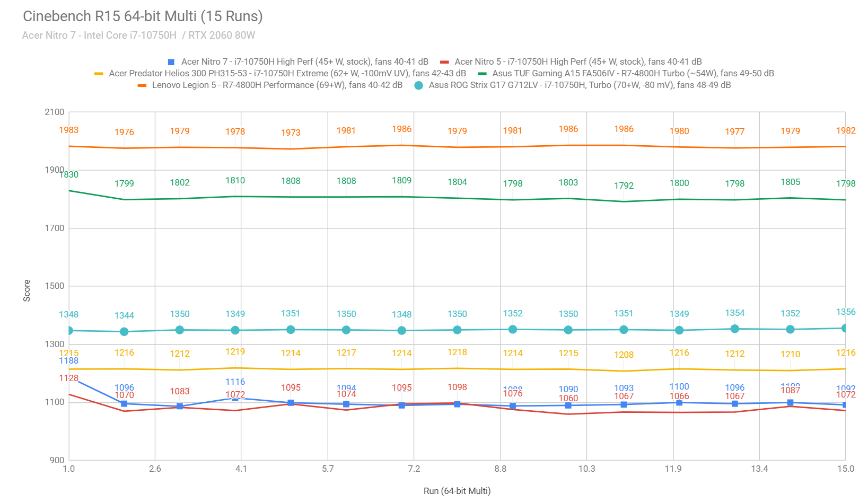Click the yellow 1219 data label
This screenshot has width=868, height=503.
pos(235,352)
